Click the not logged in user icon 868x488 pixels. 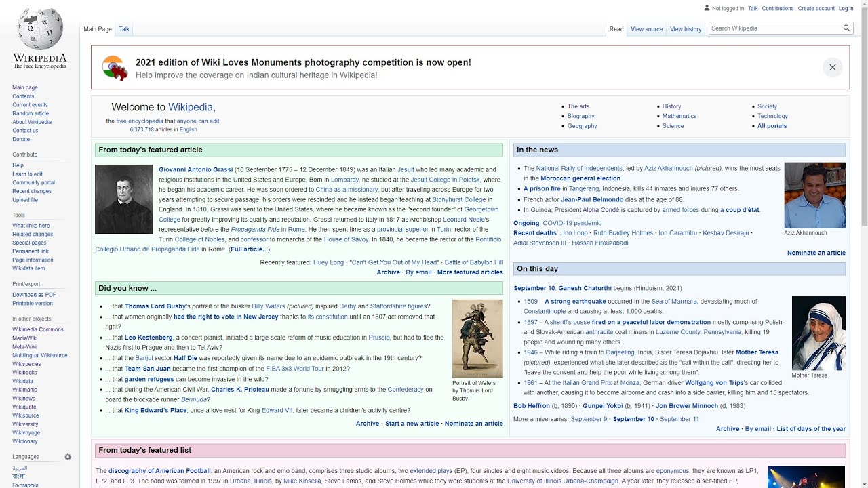click(707, 8)
